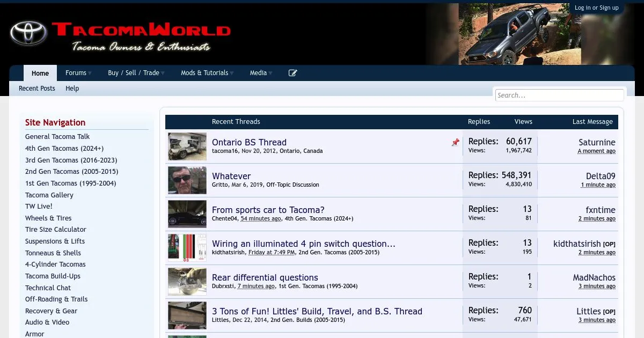
Task: Click Off-Topic Discussion forum link
Action: (x=292, y=185)
